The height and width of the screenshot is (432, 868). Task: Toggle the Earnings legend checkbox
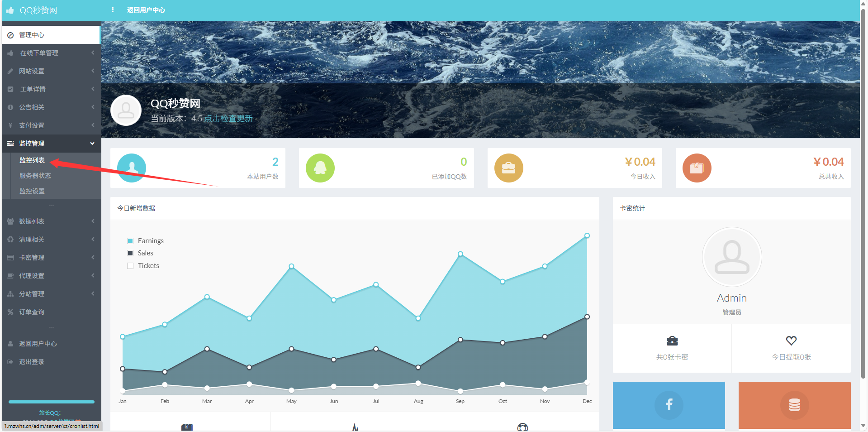tap(130, 241)
